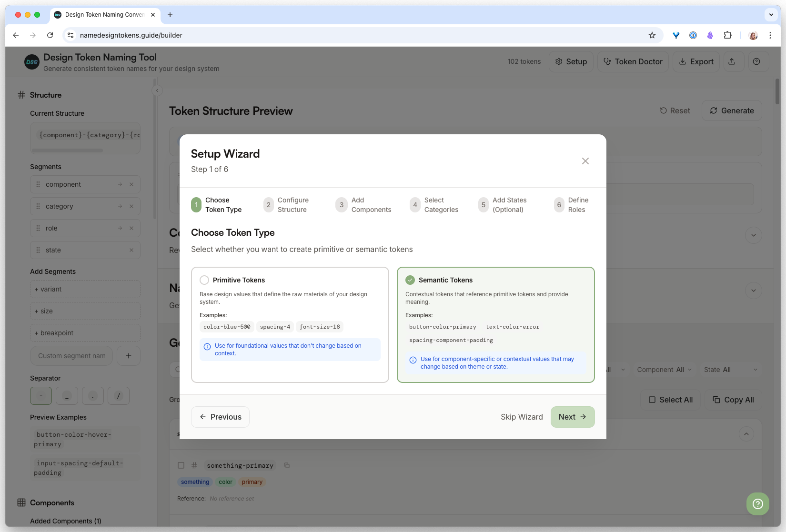Viewport: 786px width, 532px height.
Task: Check the something-primary token checkbox
Action: tap(181, 465)
